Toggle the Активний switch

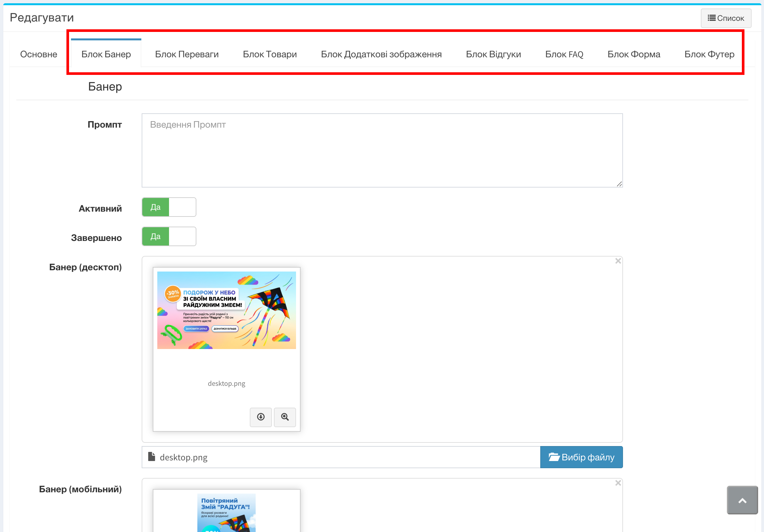pos(169,207)
